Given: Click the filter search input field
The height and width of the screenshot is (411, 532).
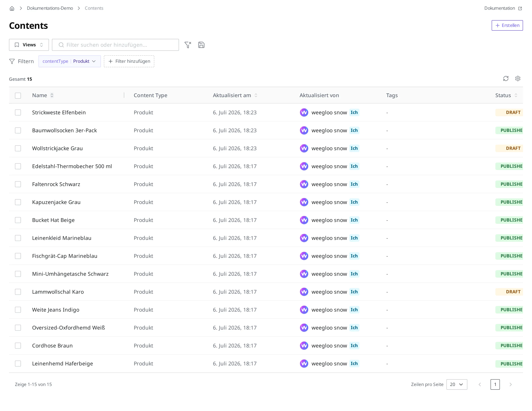Looking at the screenshot, I should tap(115, 45).
